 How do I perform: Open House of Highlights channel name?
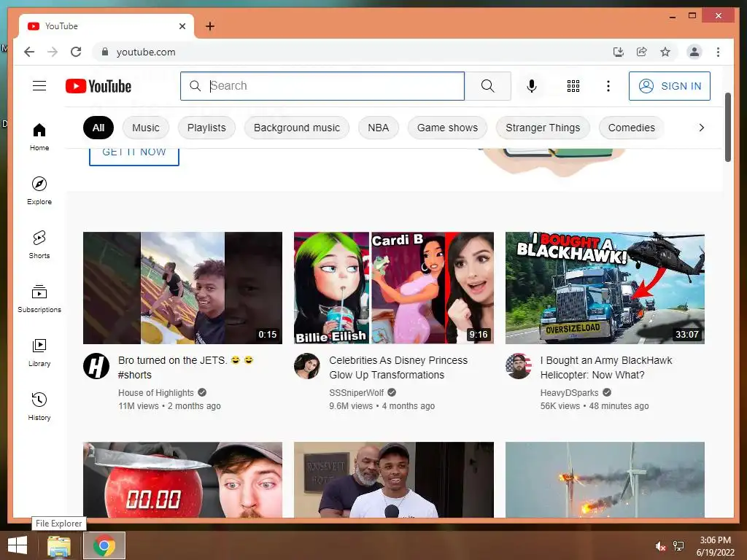tap(156, 392)
